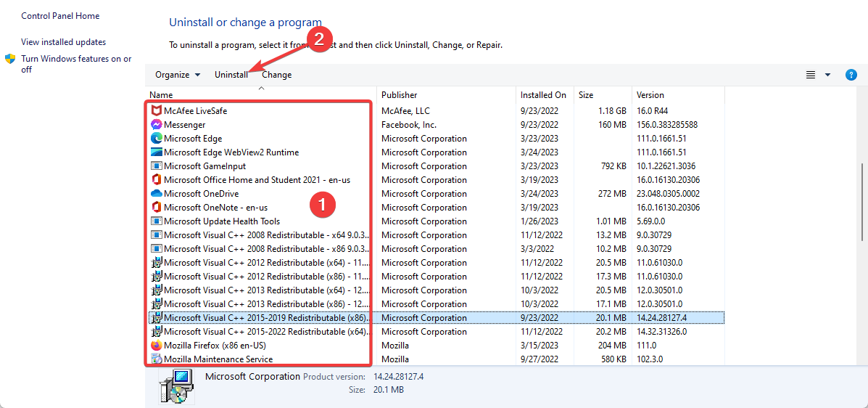
Task: Click the 3/3/2022 install date
Action: pyautogui.click(x=537, y=249)
